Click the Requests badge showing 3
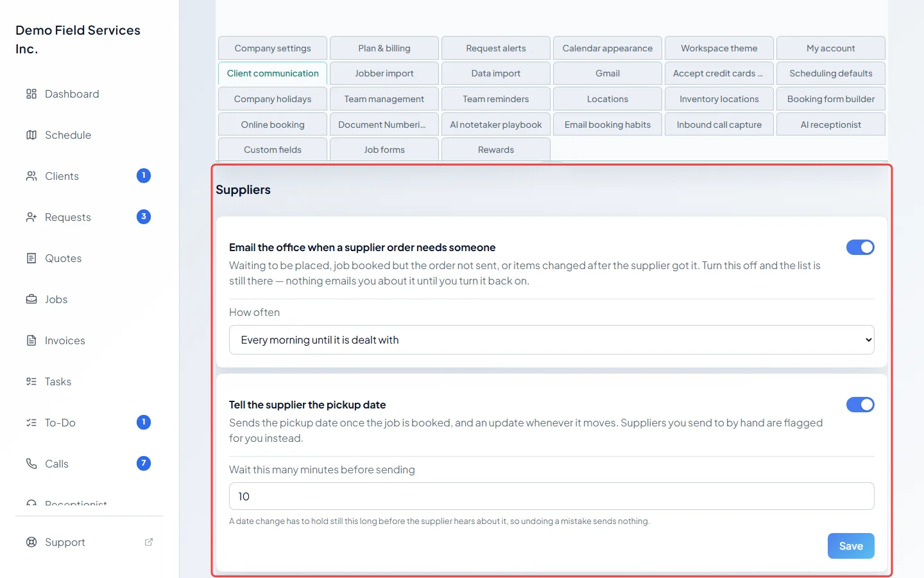This screenshot has width=924, height=578. [x=144, y=216]
